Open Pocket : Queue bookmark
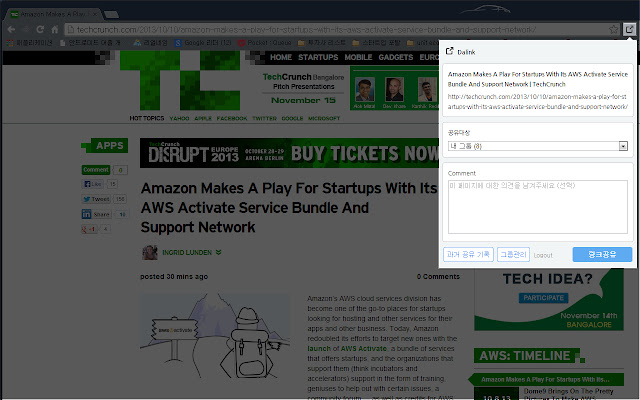This screenshot has height=400, width=640. (x=264, y=42)
